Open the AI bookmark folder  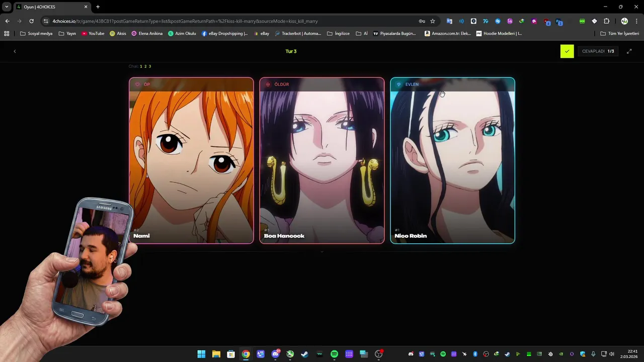point(362,34)
